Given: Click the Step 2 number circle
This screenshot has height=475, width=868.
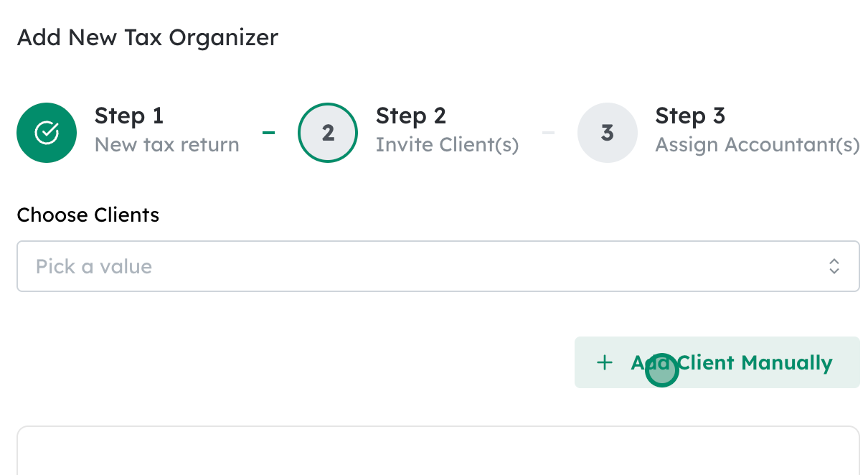Looking at the screenshot, I should coord(328,133).
